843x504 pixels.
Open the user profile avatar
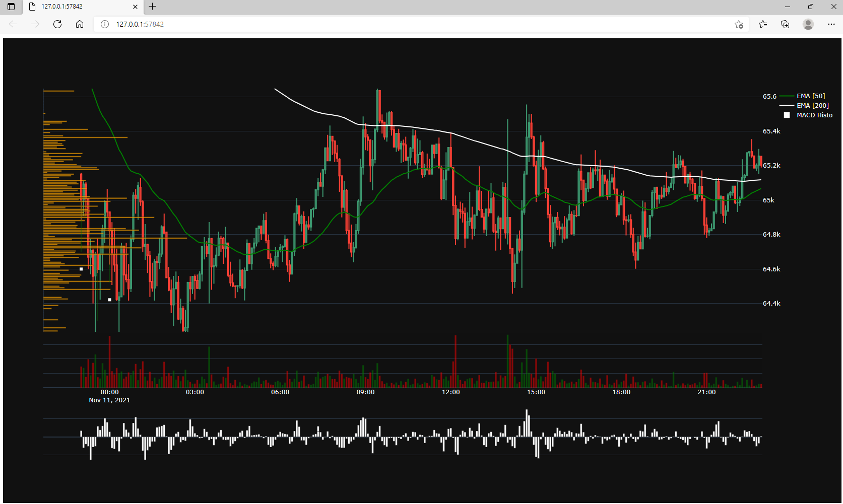[x=808, y=24]
